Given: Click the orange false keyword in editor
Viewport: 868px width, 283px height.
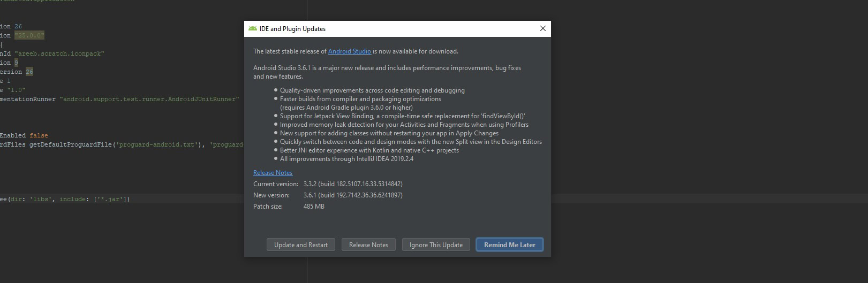Looking at the screenshot, I should pos(39,135).
